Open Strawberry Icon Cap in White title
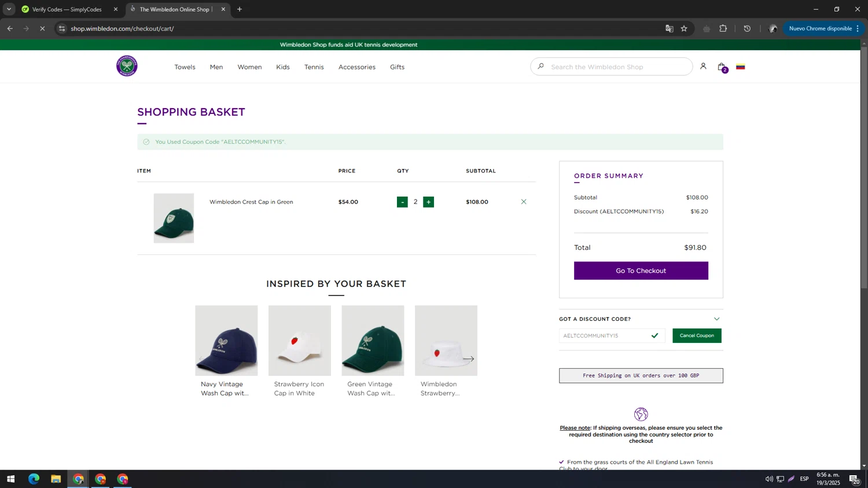 (x=299, y=389)
